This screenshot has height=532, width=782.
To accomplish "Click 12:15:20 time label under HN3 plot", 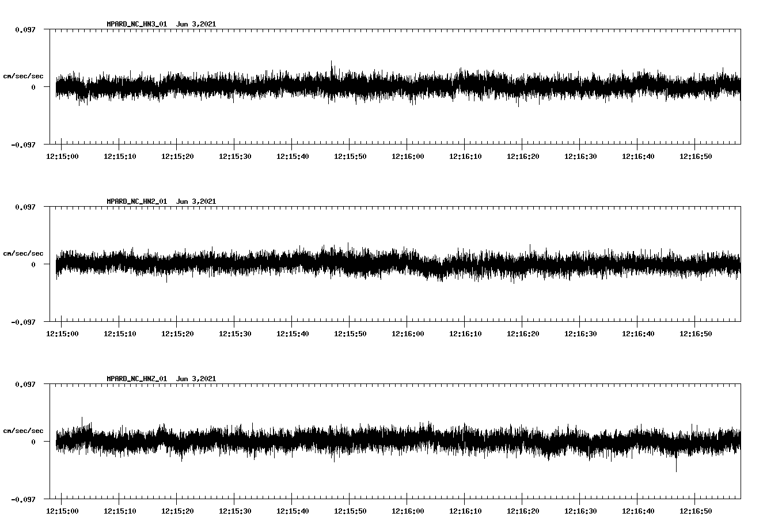I will (x=177, y=157).
